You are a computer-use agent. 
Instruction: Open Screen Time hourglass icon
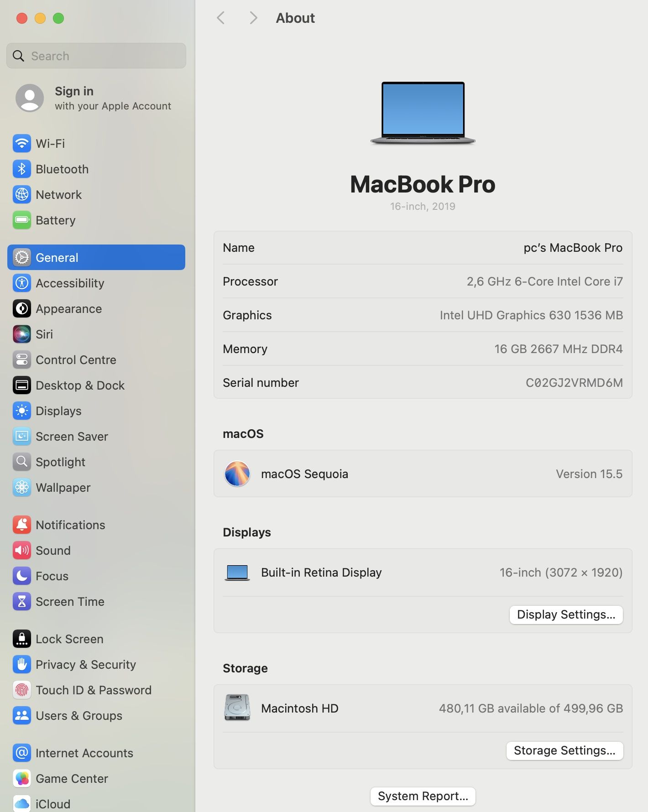click(22, 602)
